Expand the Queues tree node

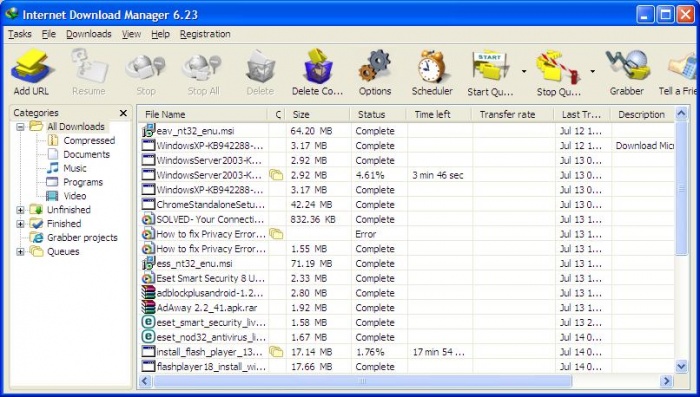point(20,252)
